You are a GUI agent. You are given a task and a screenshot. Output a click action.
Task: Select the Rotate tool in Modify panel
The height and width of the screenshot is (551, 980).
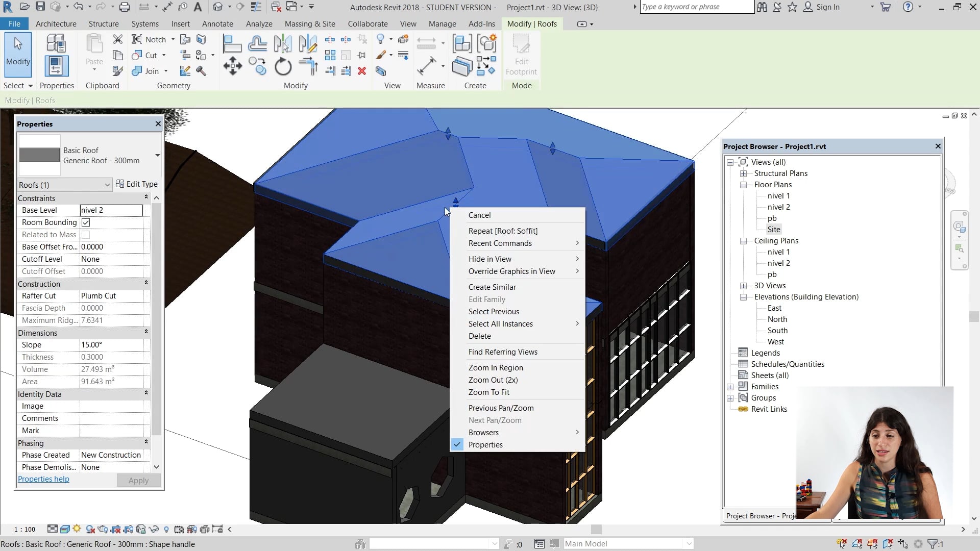(x=283, y=65)
